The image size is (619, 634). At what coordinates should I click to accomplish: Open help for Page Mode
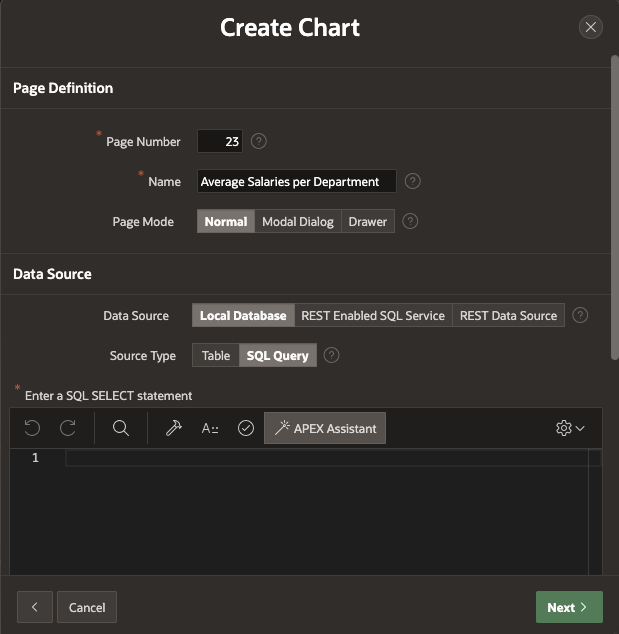click(x=410, y=221)
